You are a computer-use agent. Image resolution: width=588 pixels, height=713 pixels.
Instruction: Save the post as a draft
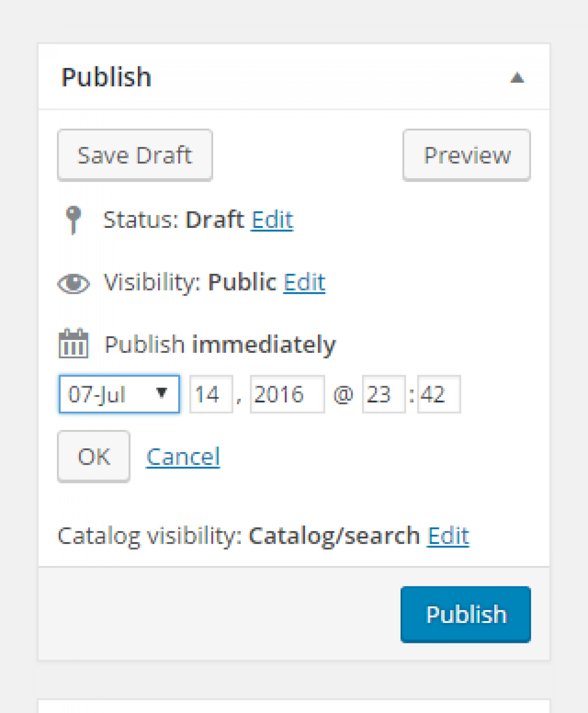[x=135, y=155]
